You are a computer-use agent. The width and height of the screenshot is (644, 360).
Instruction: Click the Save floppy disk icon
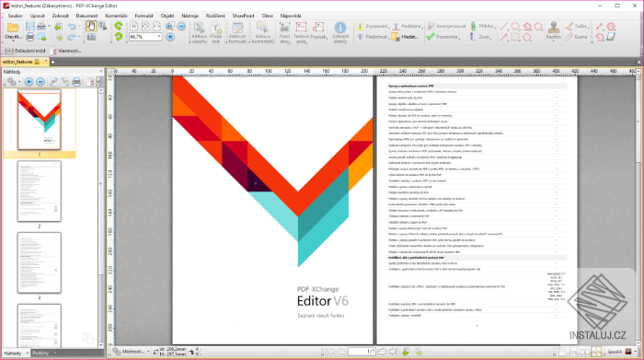[x=30, y=27]
